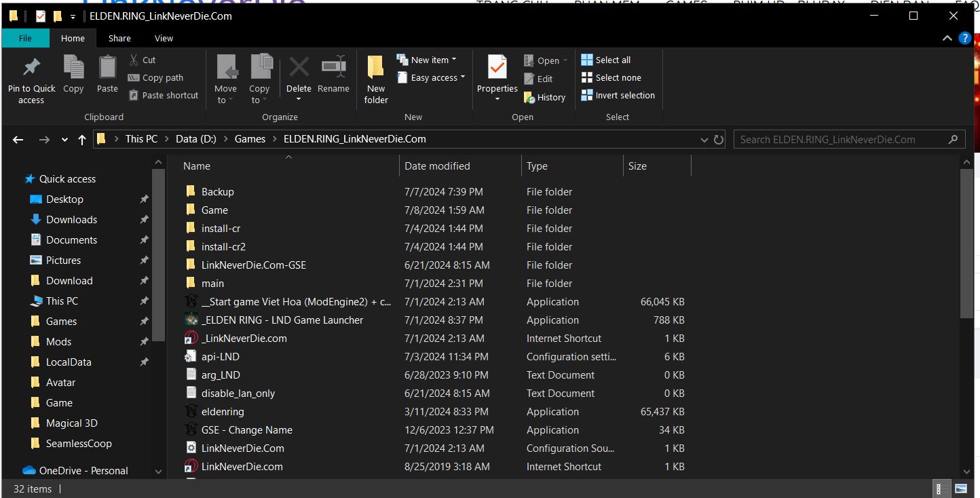Open the New item dropdown
980x498 pixels.
coord(427,60)
